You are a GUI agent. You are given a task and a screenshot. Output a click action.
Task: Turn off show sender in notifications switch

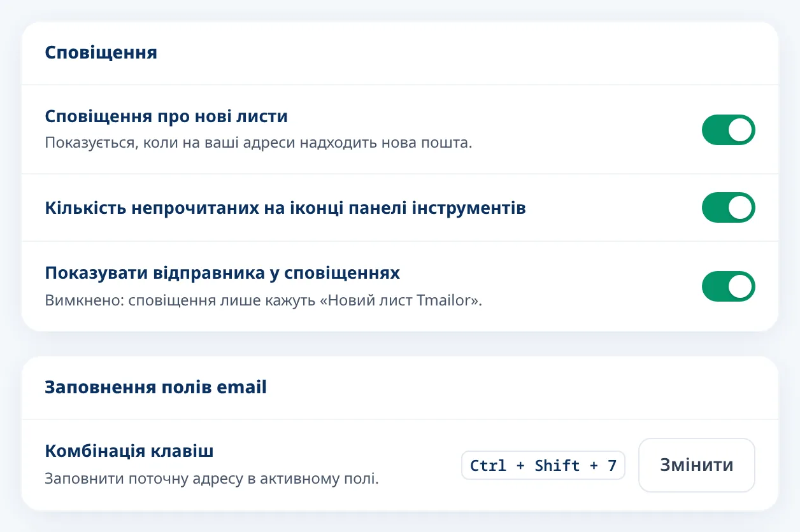pyautogui.click(x=728, y=286)
